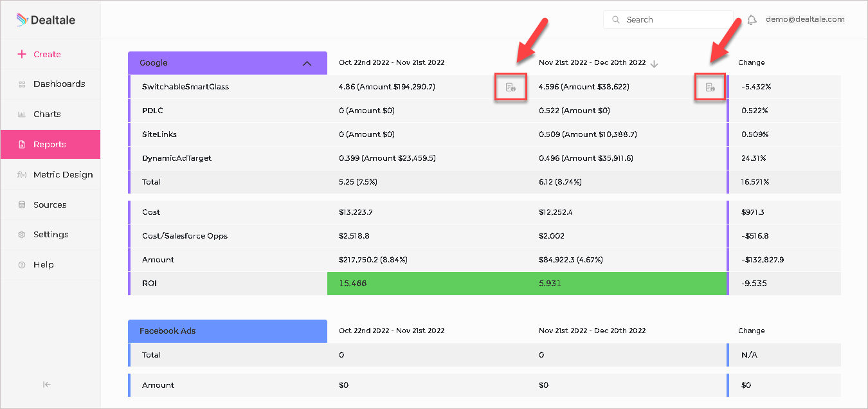Click the change value -$516.8
This screenshot has width=868, height=409.
tap(755, 236)
